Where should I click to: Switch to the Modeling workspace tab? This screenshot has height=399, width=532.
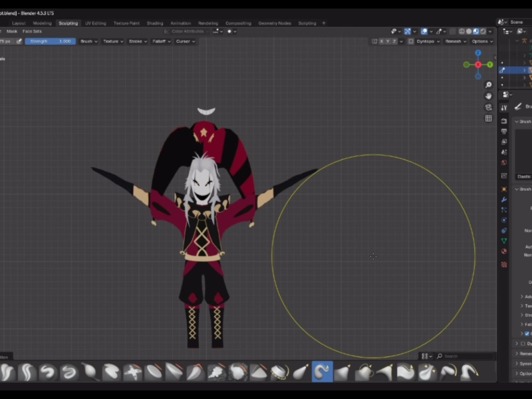click(x=42, y=23)
